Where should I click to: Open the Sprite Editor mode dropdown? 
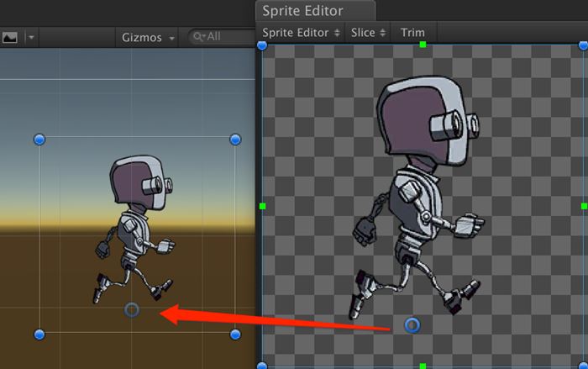pos(302,32)
